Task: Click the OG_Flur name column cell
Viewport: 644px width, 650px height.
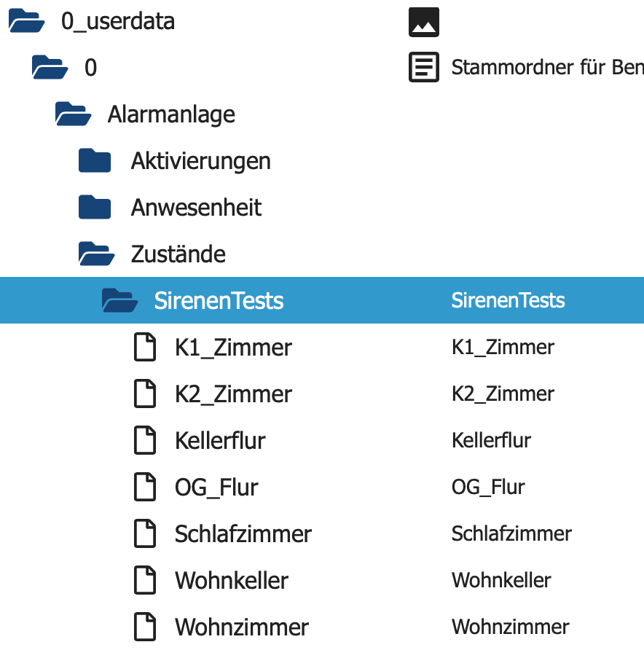Action: click(488, 487)
